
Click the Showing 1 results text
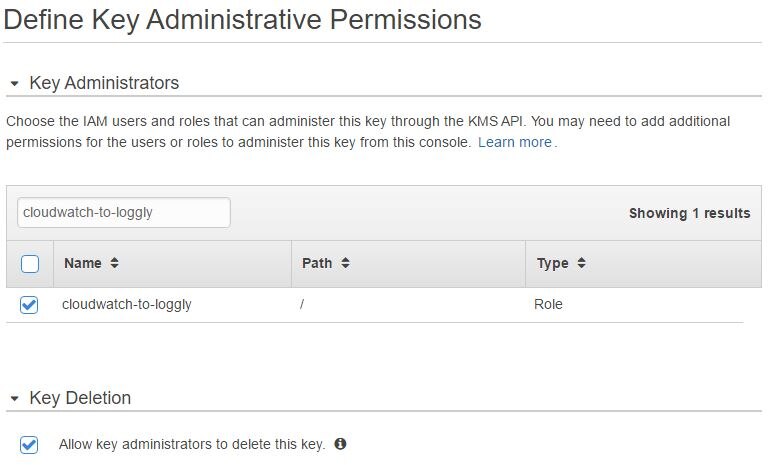(x=689, y=213)
